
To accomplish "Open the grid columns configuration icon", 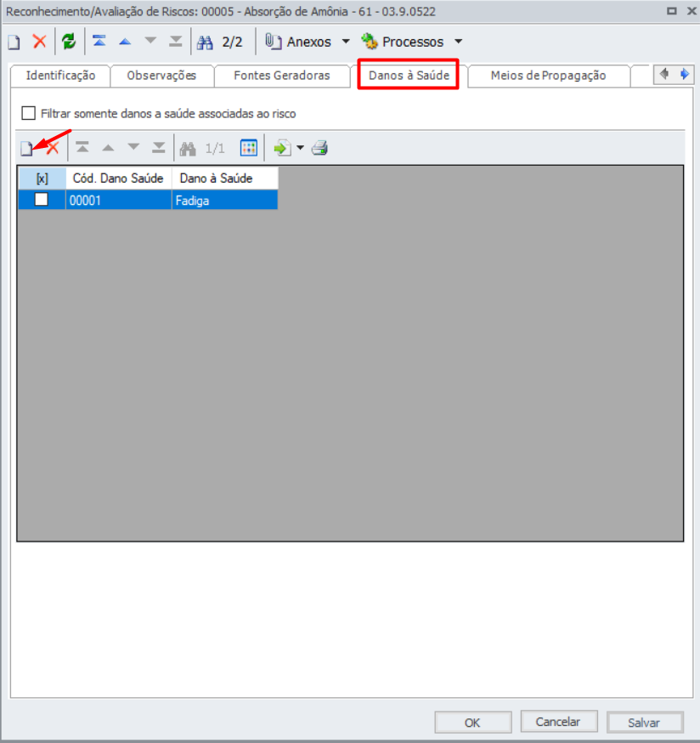I will [249, 148].
